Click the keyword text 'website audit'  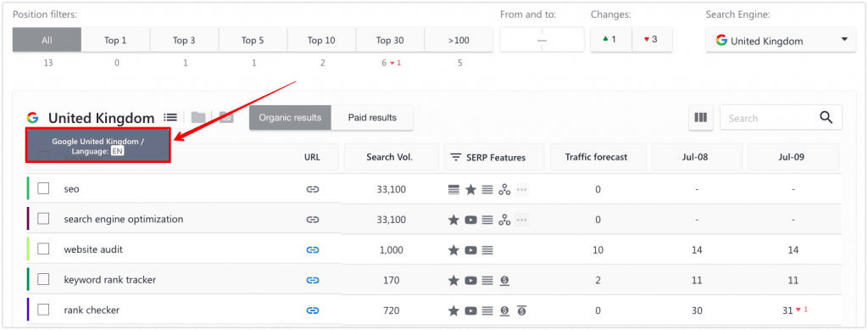tap(93, 249)
